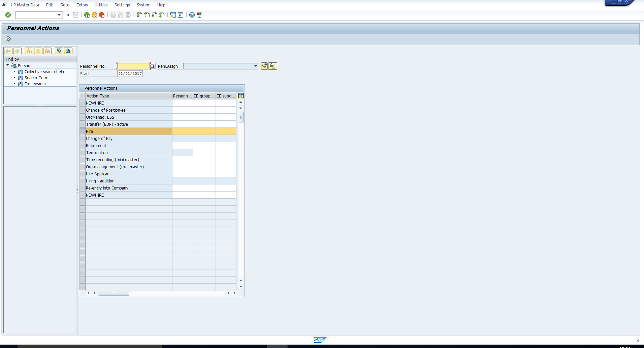Click the Print icon

[113, 15]
